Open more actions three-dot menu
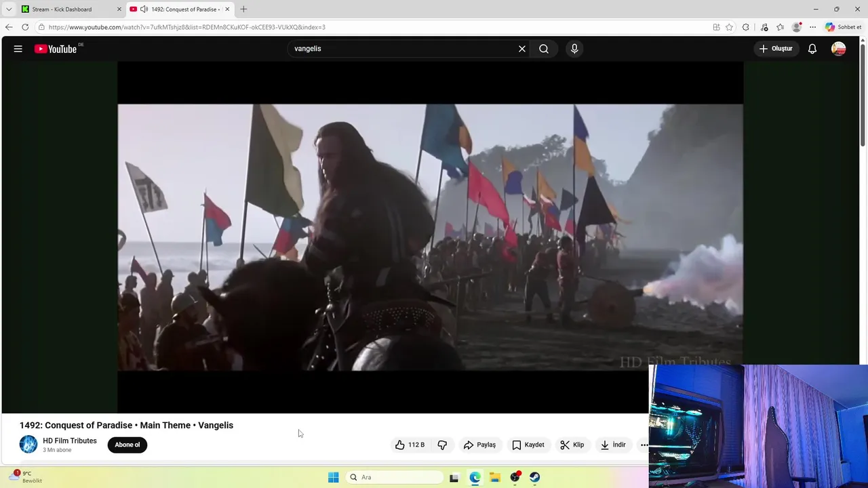Image resolution: width=868 pixels, height=488 pixels. point(644,445)
